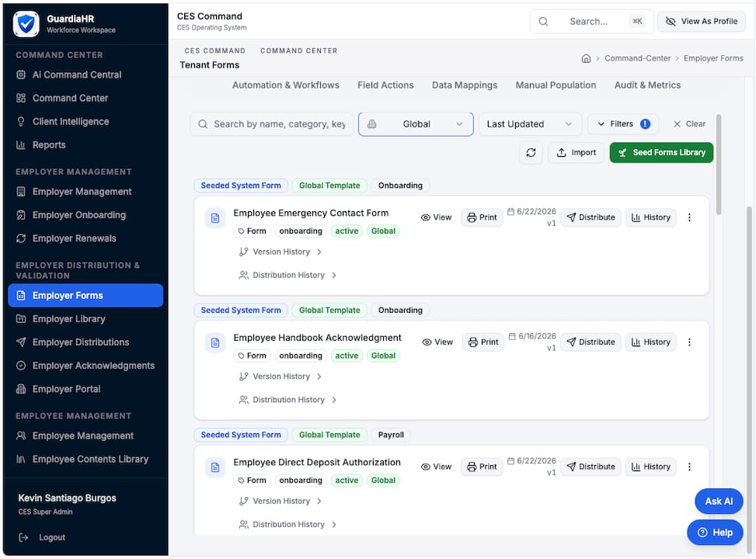
Task: Click the document icon beside Employee Emergency Contact Form
Action: point(215,218)
